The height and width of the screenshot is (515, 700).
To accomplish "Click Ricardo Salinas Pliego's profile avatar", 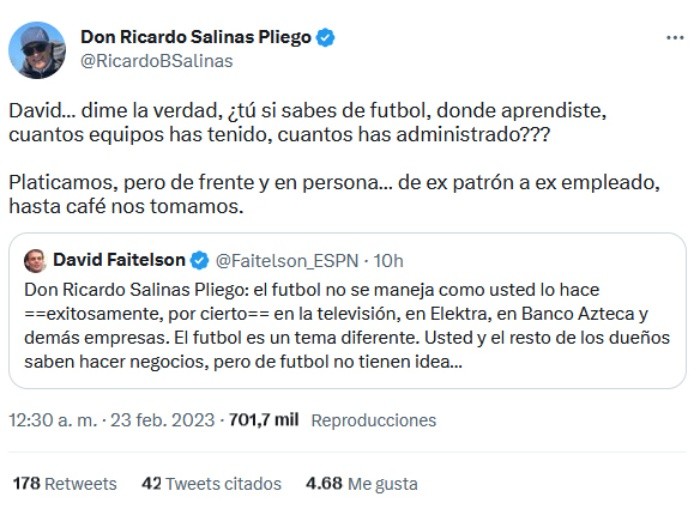I will [37, 49].
